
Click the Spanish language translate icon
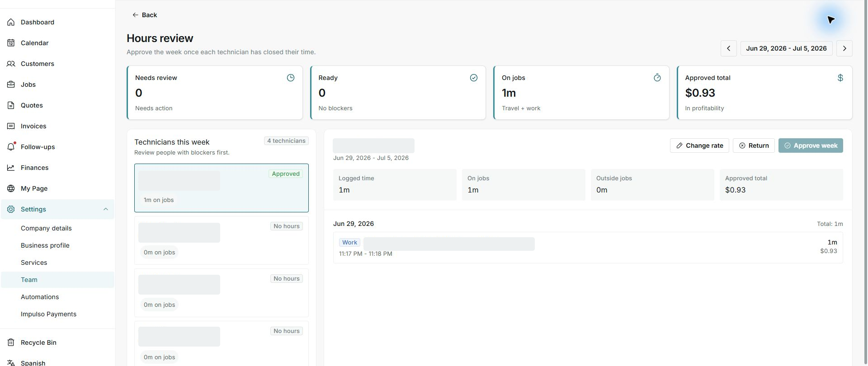coord(11,363)
